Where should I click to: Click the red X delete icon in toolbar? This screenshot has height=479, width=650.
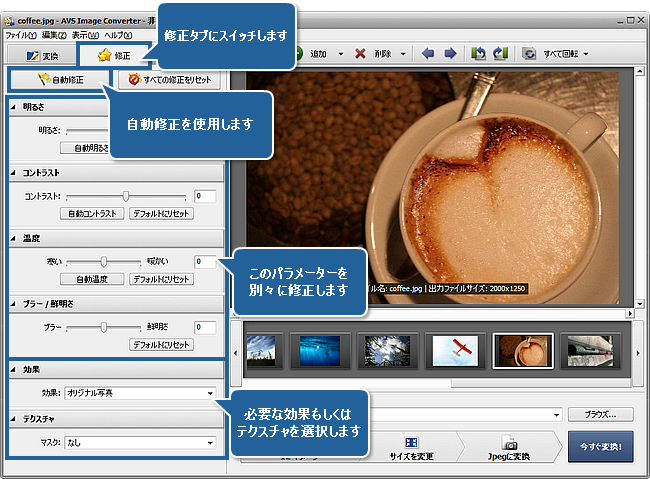pos(360,54)
